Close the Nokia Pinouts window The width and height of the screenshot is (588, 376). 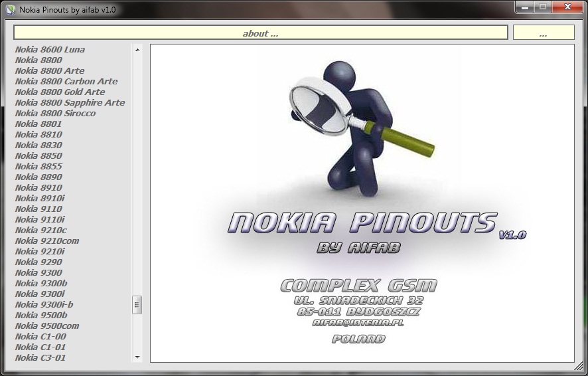(567, 7)
